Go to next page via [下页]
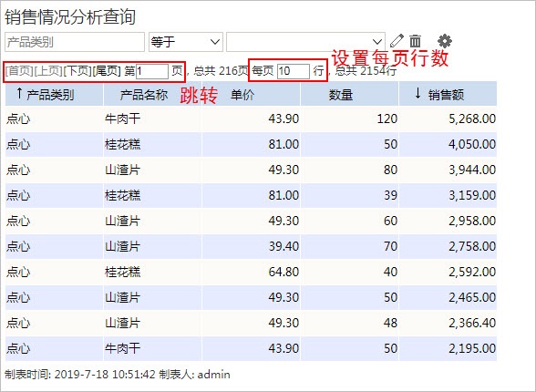The width and height of the screenshot is (536, 392). 77,71
